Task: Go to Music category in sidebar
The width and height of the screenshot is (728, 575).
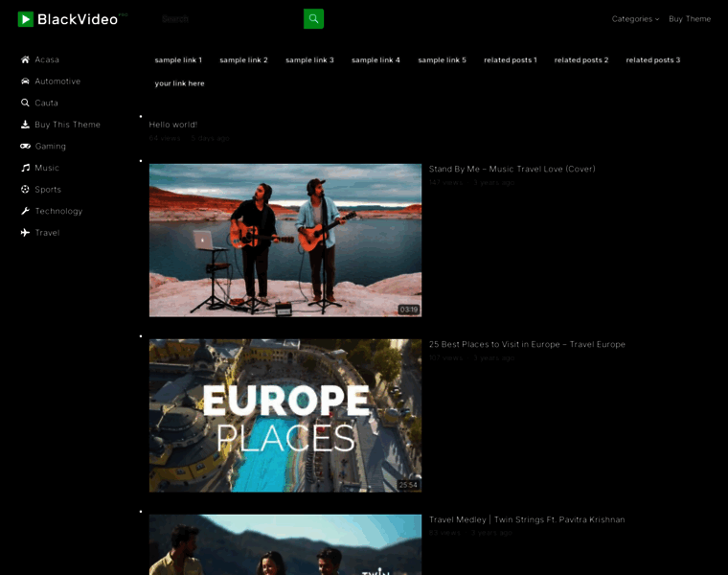Action: (47, 168)
